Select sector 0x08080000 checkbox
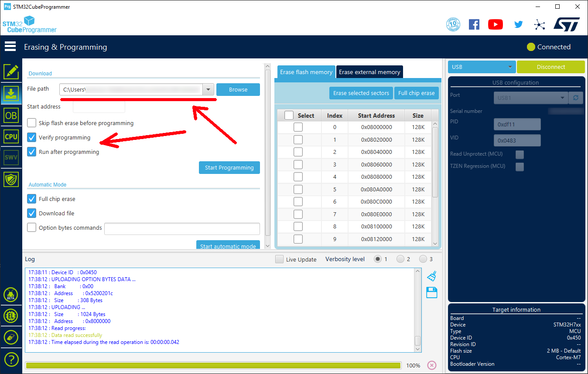Image resolution: width=588 pixels, height=374 pixels. point(298,177)
